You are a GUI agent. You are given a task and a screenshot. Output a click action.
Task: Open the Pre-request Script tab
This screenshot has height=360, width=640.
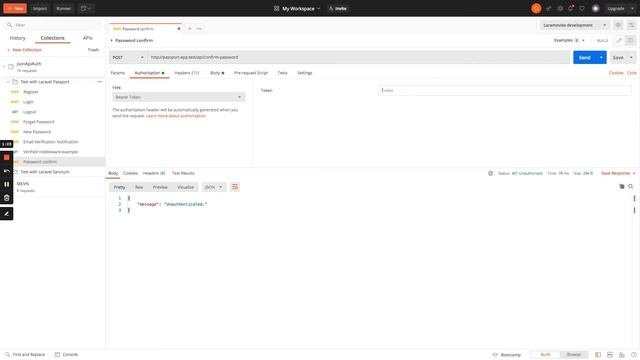(x=251, y=73)
